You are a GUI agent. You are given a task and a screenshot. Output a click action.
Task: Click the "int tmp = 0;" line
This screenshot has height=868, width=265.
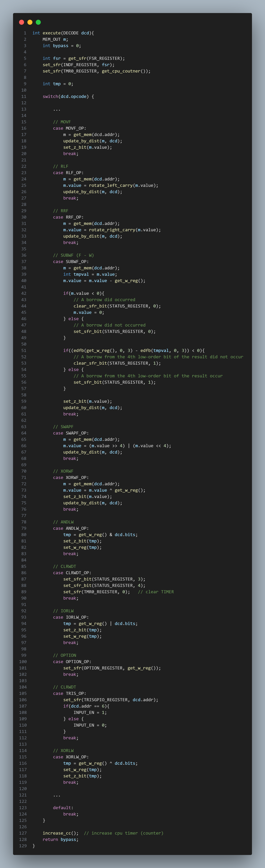click(x=58, y=84)
